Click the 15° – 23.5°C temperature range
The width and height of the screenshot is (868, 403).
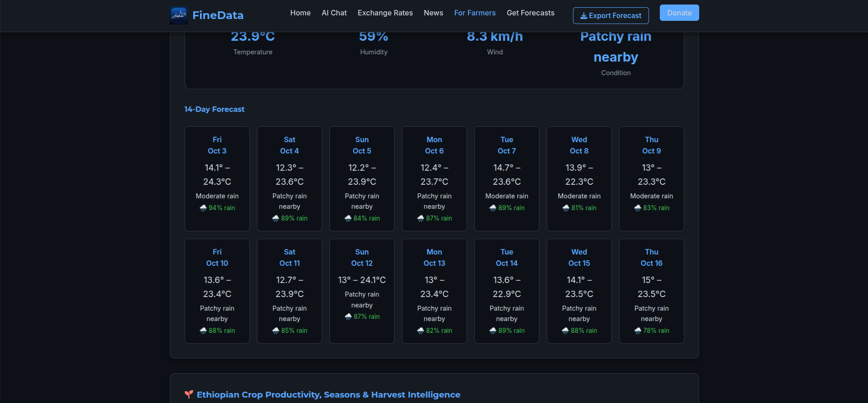click(x=652, y=287)
